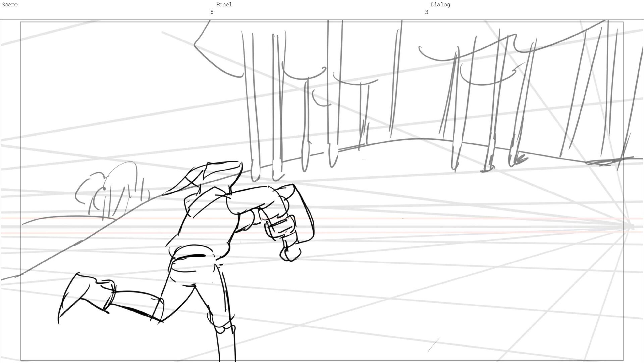The image size is (644, 363).
Task: Click the Scene header label
Action: 9,5
